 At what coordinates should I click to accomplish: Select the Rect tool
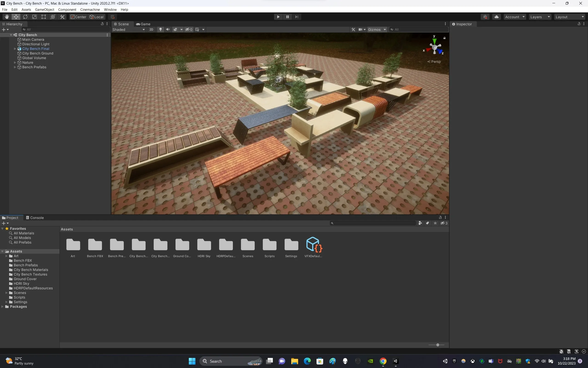coord(43,17)
